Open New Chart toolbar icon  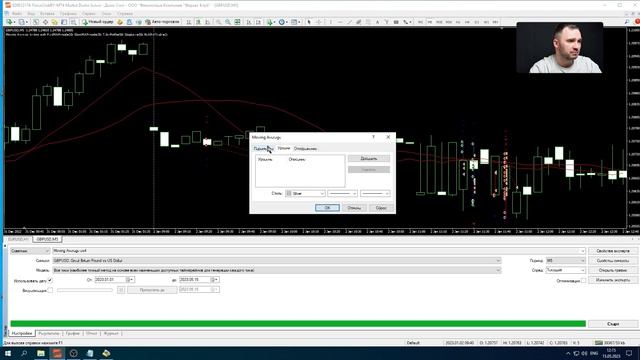point(9,22)
